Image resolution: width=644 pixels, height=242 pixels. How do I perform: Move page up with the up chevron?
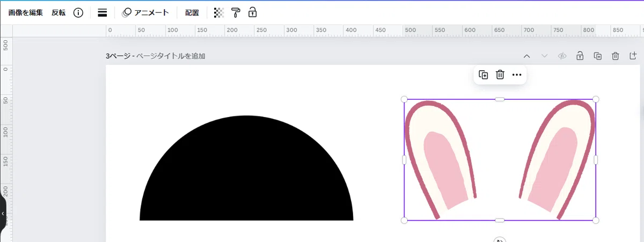[526, 56]
